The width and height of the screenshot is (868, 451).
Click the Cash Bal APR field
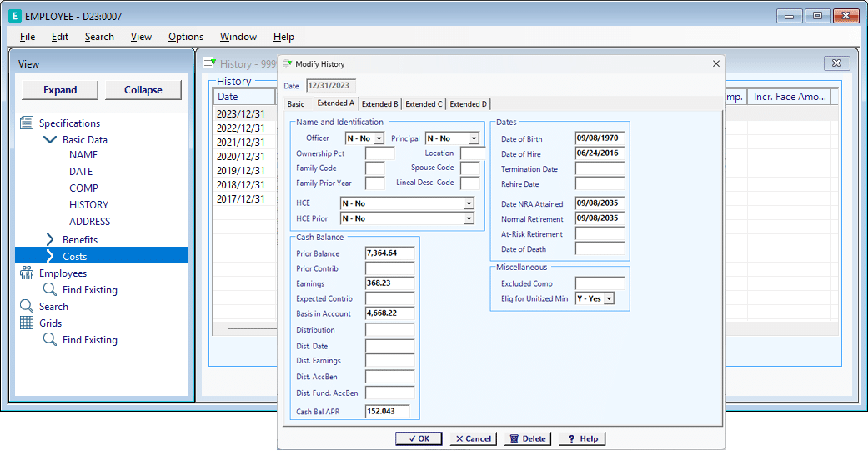tap(388, 411)
